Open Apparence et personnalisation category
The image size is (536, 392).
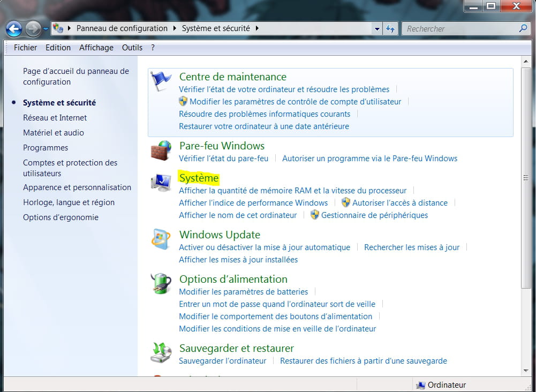click(x=77, y=187)
